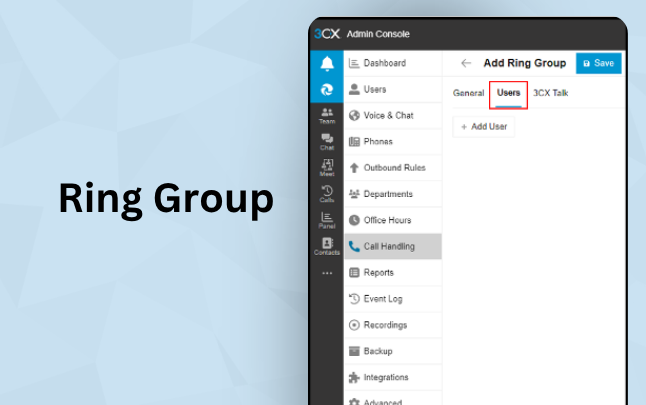
Task: Switch to the 3CX Talk tab
Action: point(550,93)
